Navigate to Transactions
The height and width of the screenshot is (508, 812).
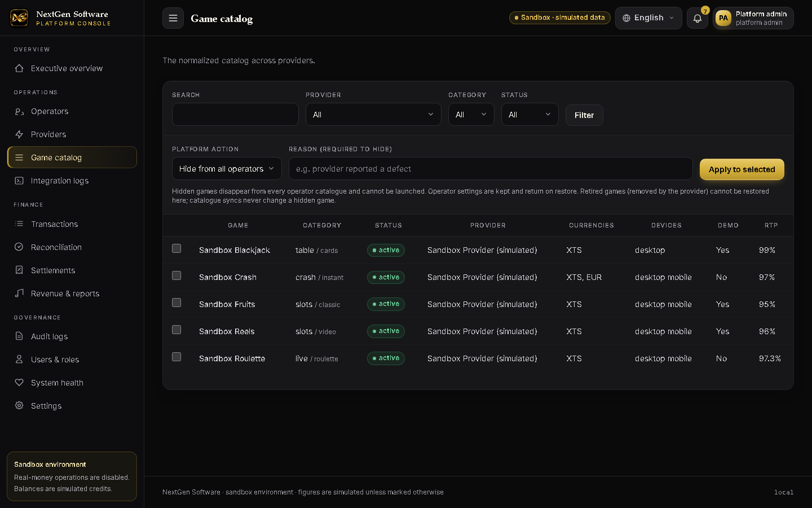click(72, 224)
